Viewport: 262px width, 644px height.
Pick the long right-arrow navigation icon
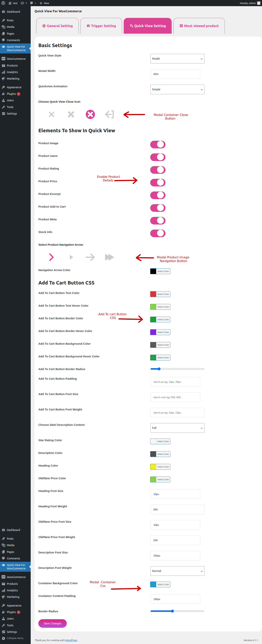point(90,257)
